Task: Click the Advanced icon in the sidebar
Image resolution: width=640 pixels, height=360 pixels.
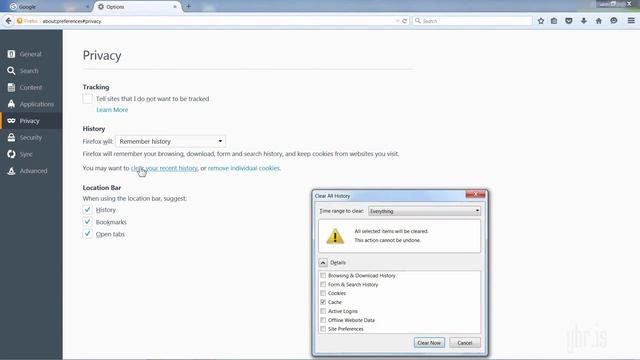Action: pyautogui.click(x=11, y=171)
